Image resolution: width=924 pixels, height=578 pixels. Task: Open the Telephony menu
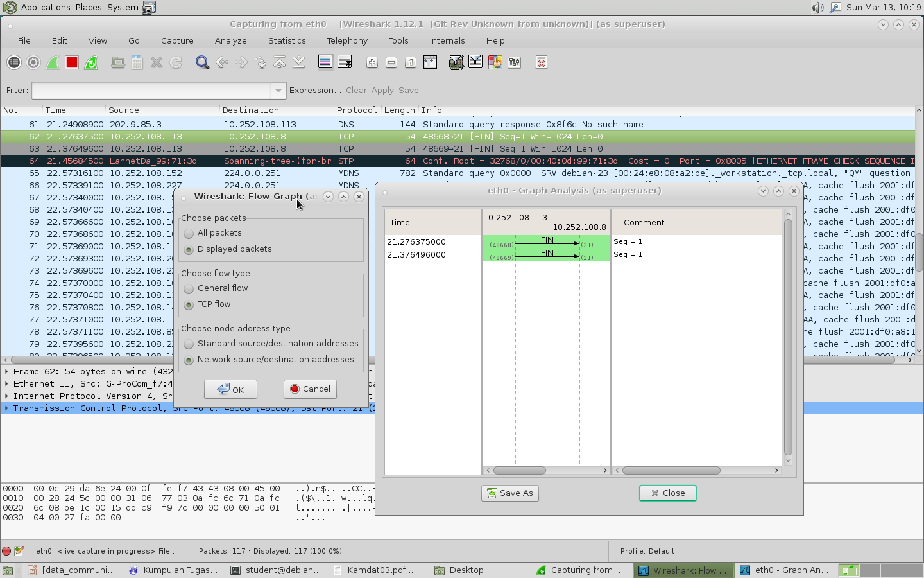347,40
